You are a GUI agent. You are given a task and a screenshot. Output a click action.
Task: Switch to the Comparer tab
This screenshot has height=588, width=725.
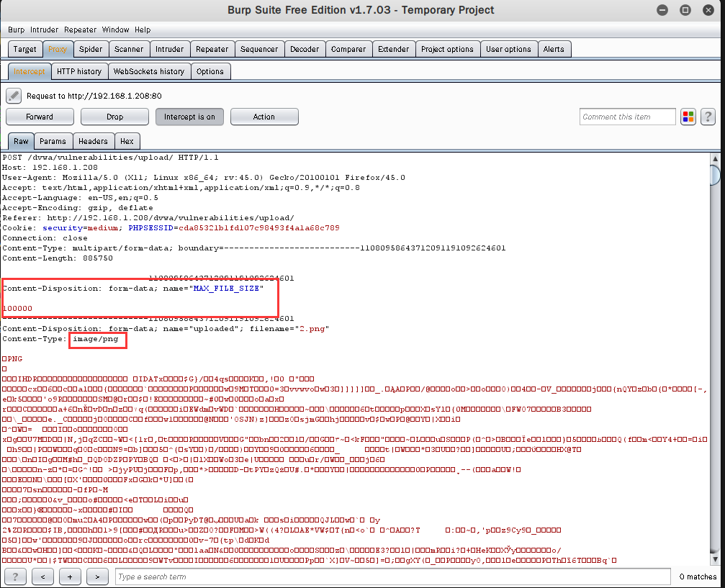pyautogui.click(x=348, y=49)
